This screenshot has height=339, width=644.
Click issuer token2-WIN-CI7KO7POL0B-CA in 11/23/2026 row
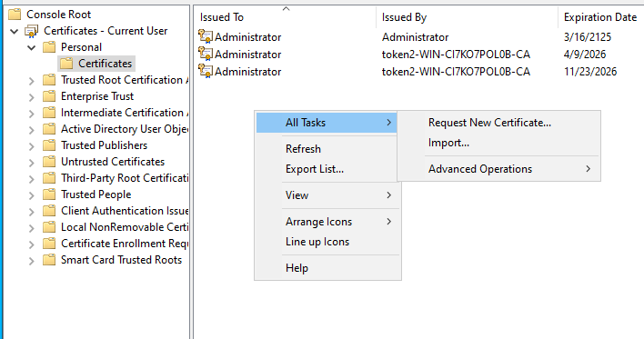[456, 72]
